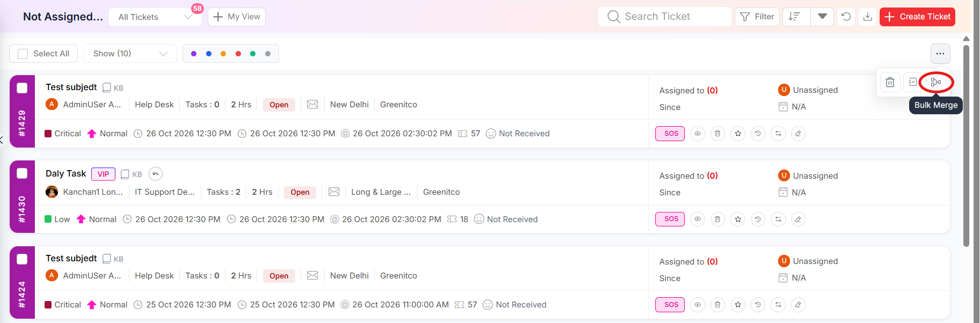Click the sort order icon
This screenshot has width=980, height=323.
tap(794, 17)
